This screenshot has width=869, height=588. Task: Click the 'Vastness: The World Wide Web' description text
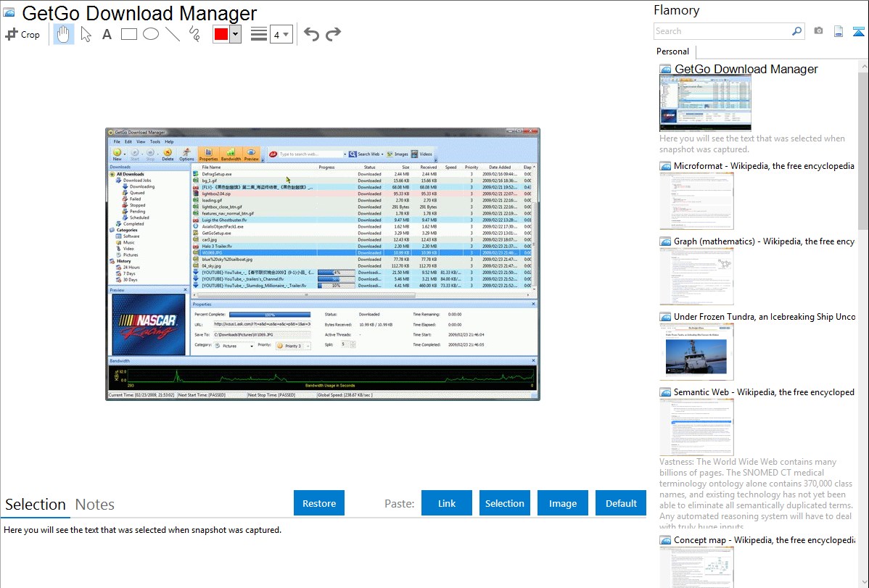[x=756, y=494]
